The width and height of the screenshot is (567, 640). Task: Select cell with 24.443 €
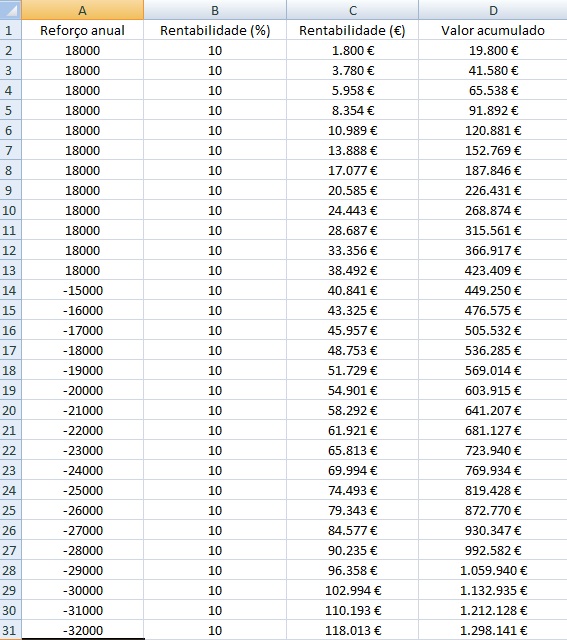[352, 210]
